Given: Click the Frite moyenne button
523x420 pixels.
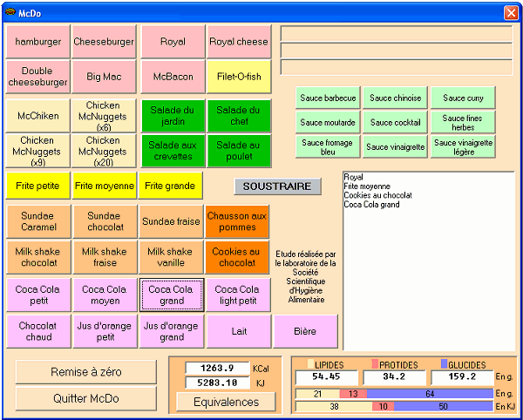Looking at the screenshot, I should (105, 186).
